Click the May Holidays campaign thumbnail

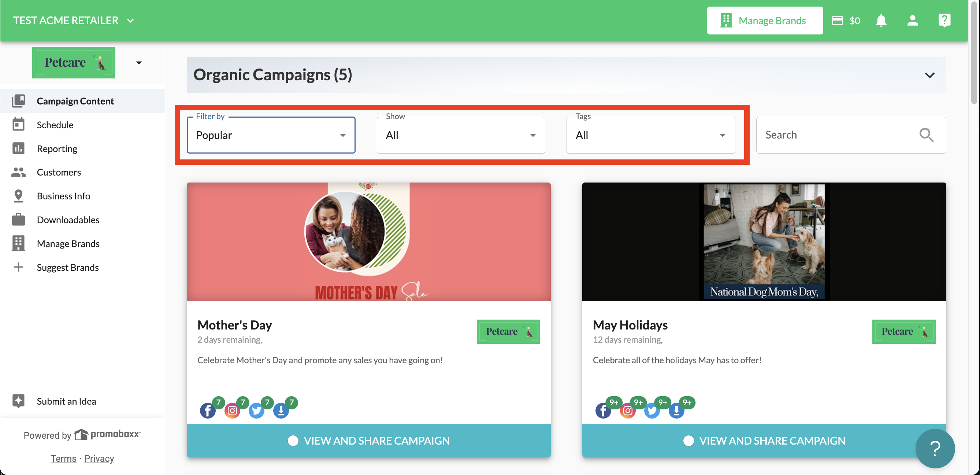[764, 242]
